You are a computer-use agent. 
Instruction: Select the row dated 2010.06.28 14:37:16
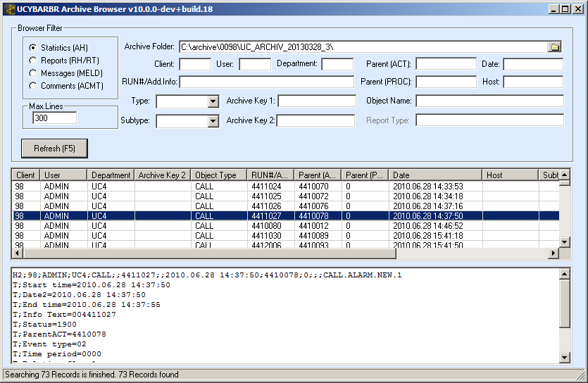click(286, 206)
